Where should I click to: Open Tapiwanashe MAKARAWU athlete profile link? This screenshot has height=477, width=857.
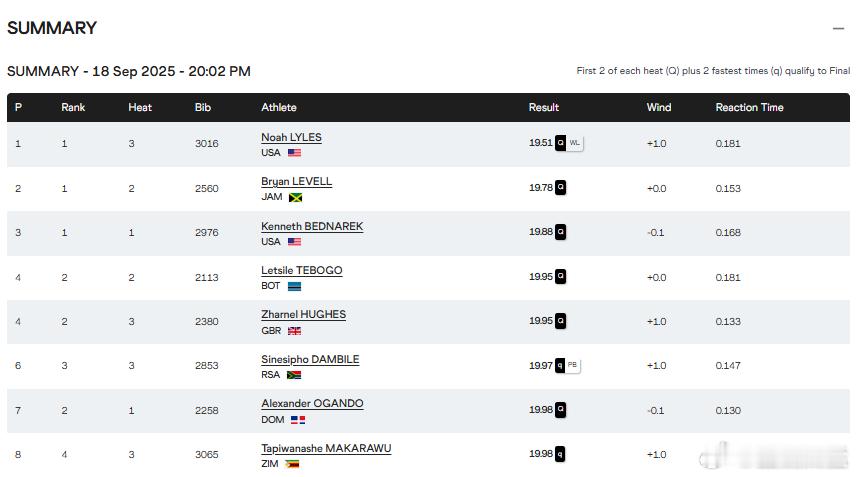[326, 449]
